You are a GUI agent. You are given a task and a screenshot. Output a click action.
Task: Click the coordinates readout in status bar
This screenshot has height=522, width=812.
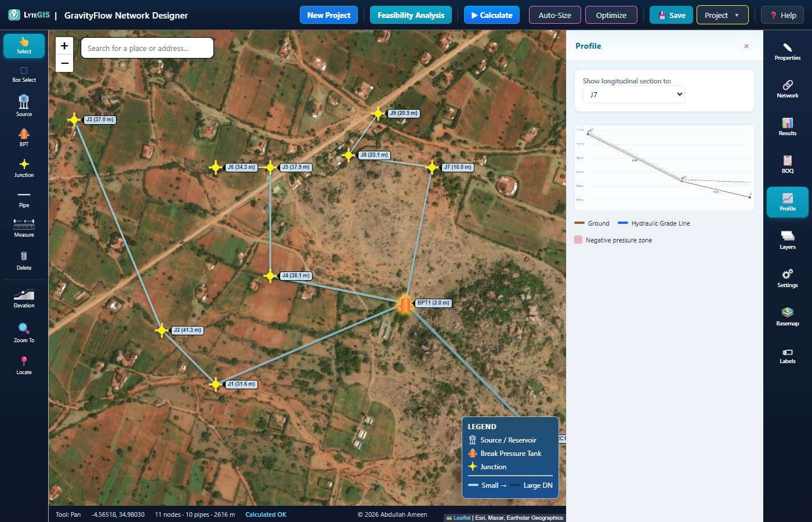point(118,514)
